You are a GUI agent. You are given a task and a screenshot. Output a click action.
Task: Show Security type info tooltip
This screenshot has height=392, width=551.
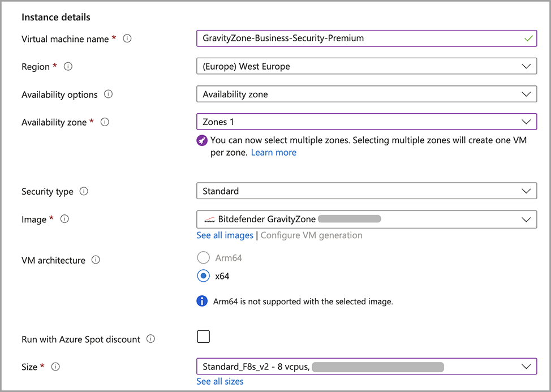pyautogui.click(x=84, y=191)
